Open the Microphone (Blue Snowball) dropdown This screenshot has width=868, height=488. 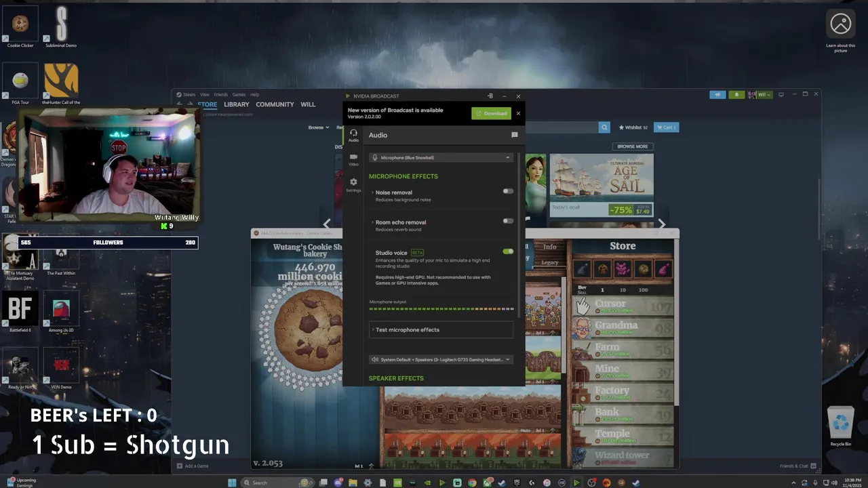[x=441, y=157]
